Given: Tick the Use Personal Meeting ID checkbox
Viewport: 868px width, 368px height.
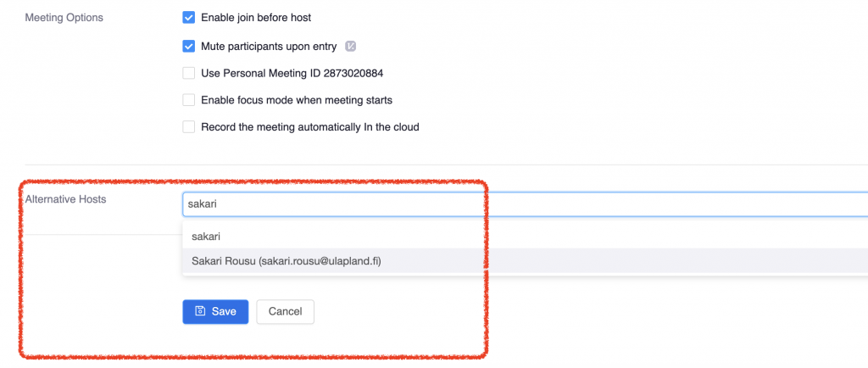Looking at the screenshot, I should click(x=189, y=73).
